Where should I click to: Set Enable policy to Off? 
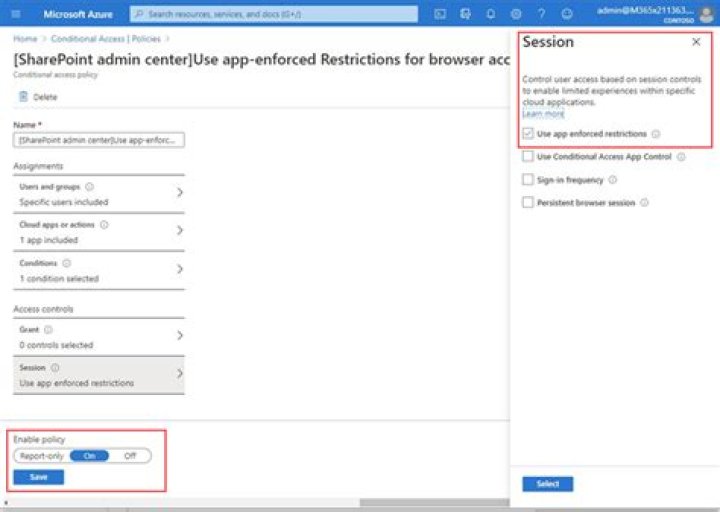(130, 456)
